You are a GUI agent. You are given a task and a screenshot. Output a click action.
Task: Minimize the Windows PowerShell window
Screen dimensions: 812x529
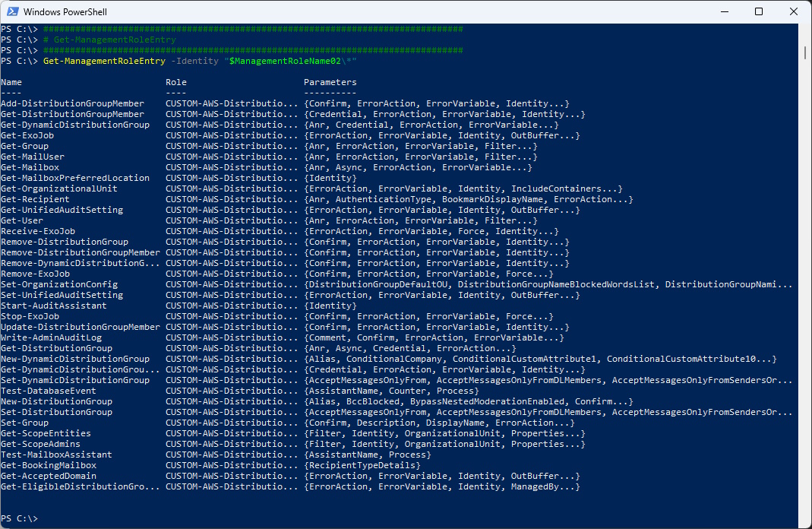pyautogui.click(x=725, y=11)
